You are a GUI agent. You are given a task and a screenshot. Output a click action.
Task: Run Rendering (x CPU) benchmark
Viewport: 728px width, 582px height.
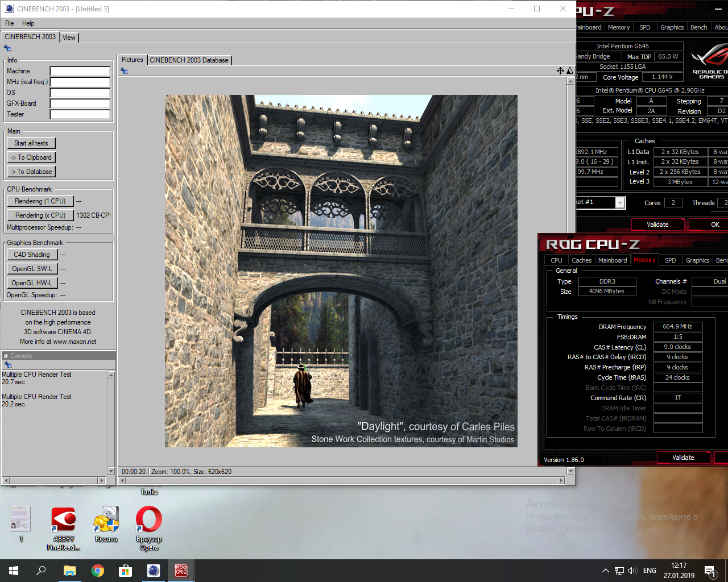click(40, 215)
